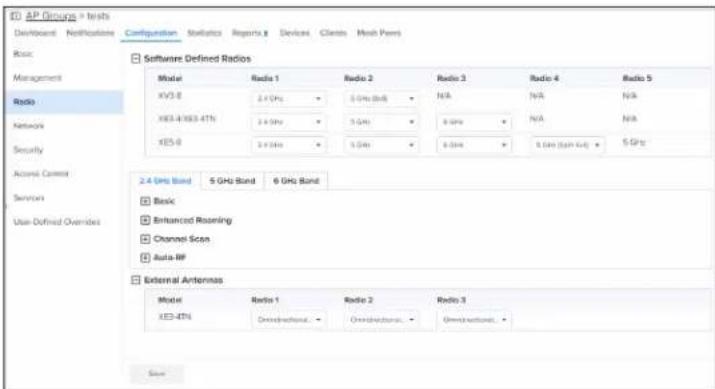Collapse the Software Defined Radios section

pyautogui.click(x=135, y=58)
